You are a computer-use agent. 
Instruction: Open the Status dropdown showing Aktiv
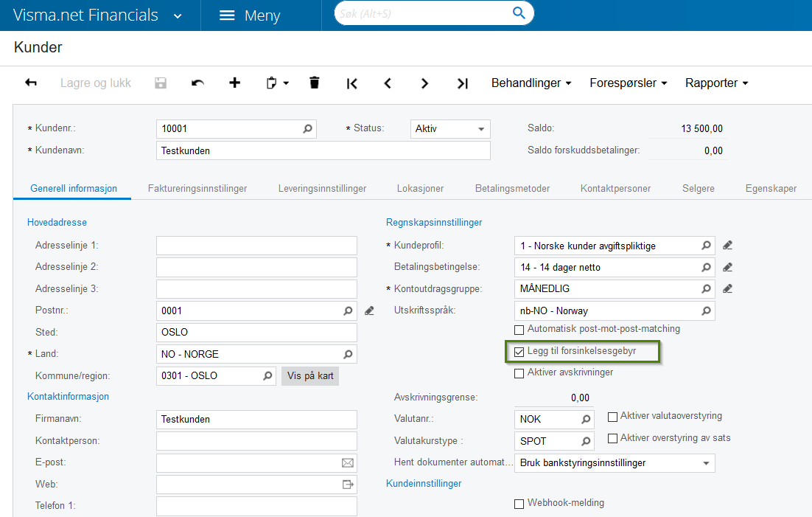coord(450,128)
